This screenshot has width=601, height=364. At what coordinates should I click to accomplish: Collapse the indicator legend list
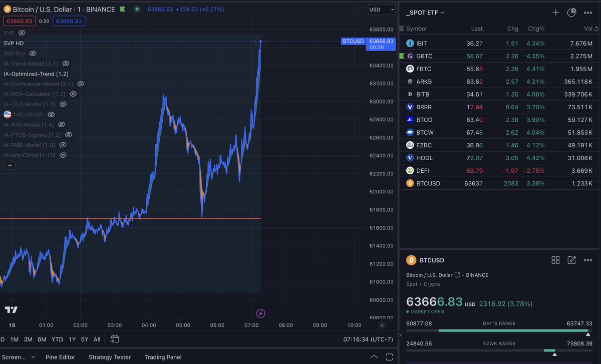coord(10,166)
